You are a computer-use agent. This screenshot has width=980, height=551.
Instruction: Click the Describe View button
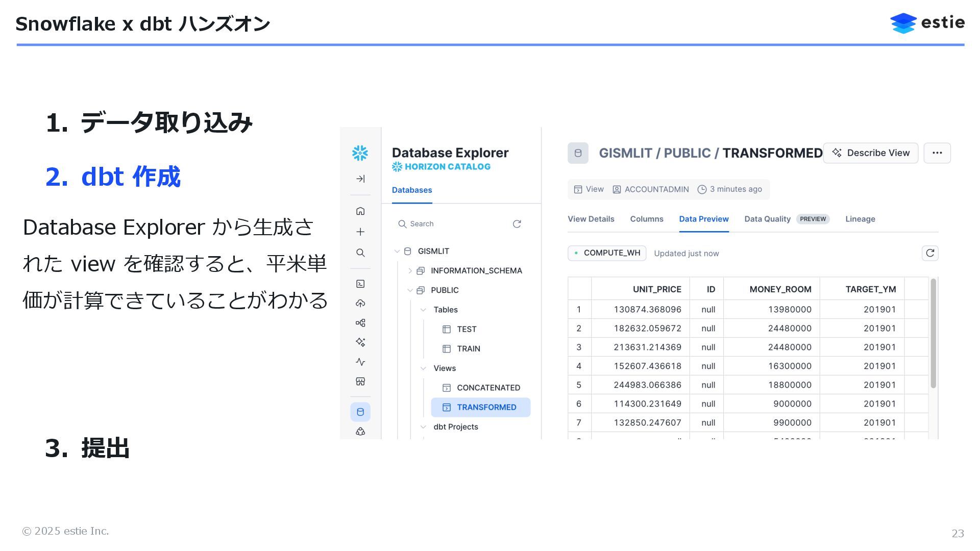point(870,153)
